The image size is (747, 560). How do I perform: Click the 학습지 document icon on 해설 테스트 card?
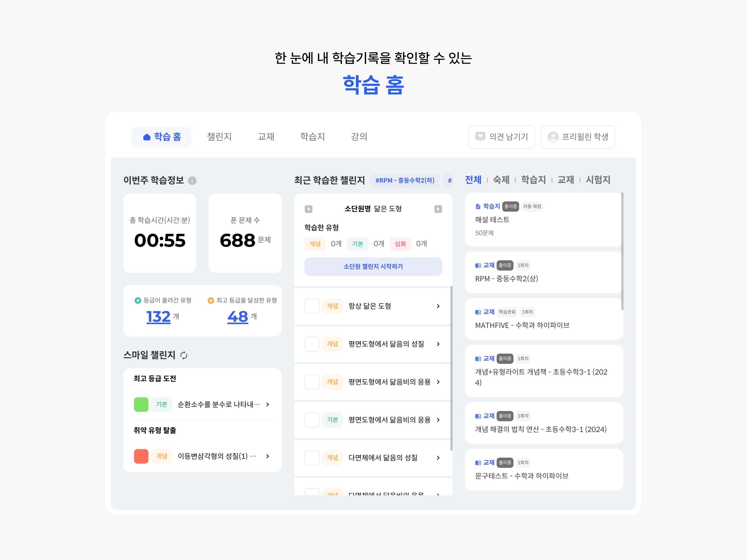point(478,206)
